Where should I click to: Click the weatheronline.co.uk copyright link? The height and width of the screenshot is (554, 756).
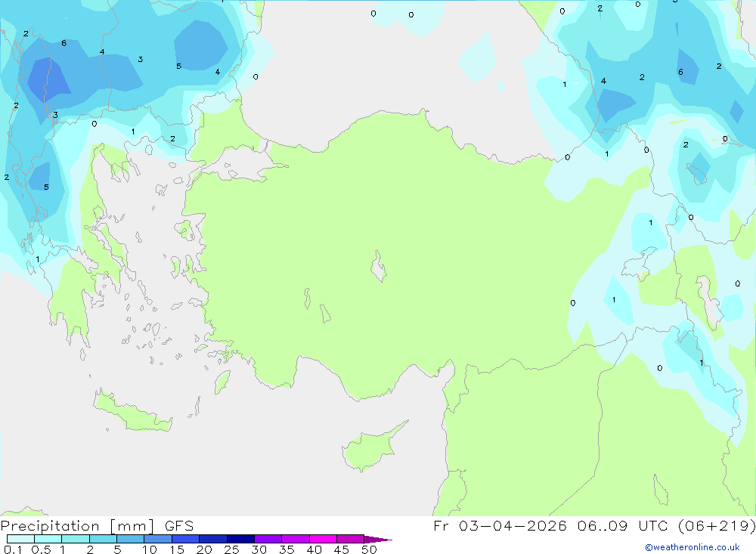click(692, 547)
